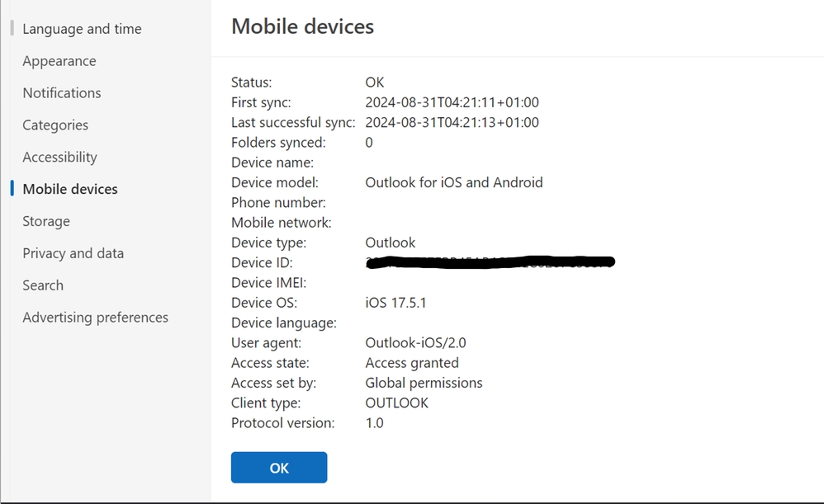Open Categories settings
This screenshot has width=824, height=504.
(55, 125)
